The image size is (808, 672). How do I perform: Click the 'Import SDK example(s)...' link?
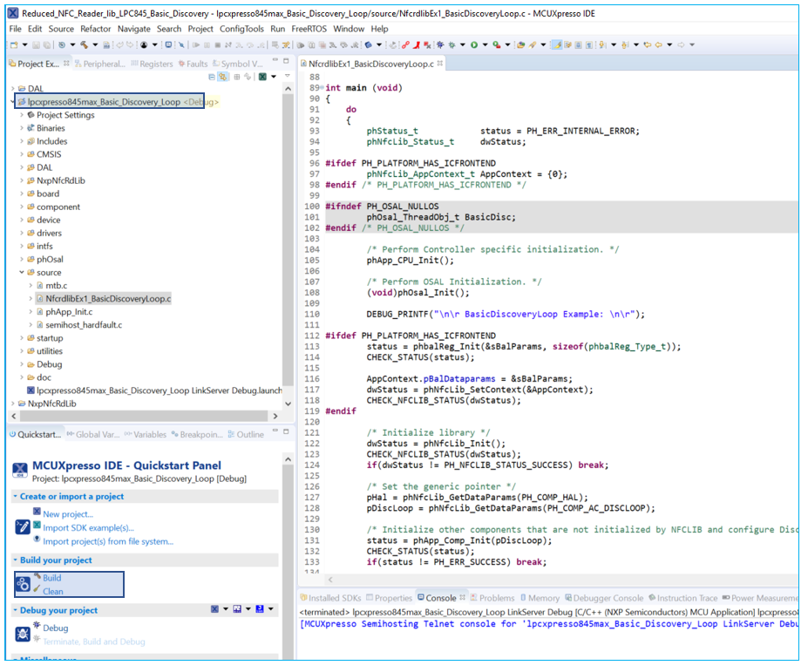[88, 527]
